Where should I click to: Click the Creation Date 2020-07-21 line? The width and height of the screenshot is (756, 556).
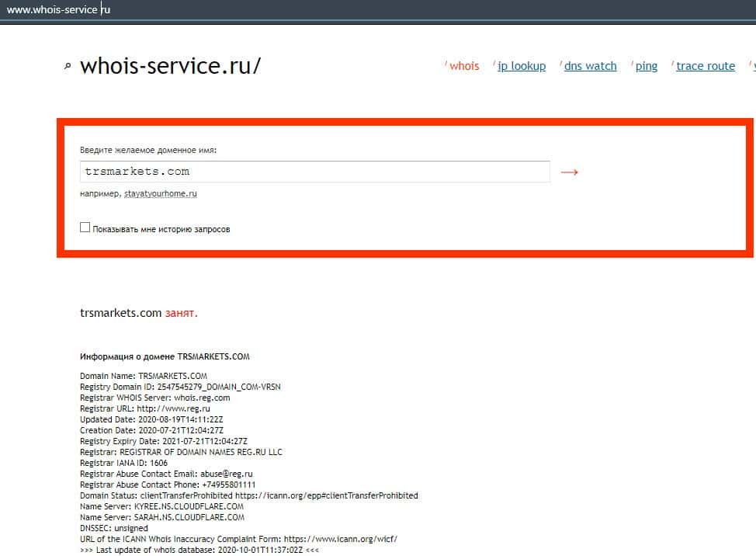152,430
